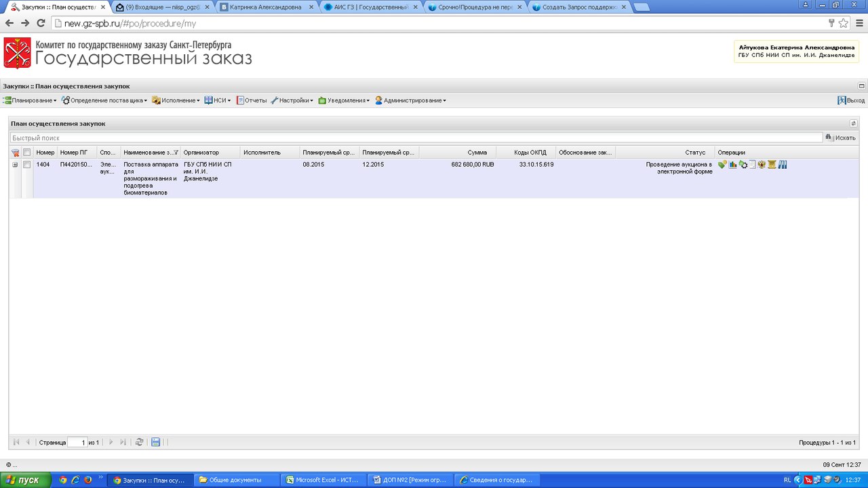This screenshot has height=488, width=868.
Task: Open the document sheet operation icon
Action: 752,165
